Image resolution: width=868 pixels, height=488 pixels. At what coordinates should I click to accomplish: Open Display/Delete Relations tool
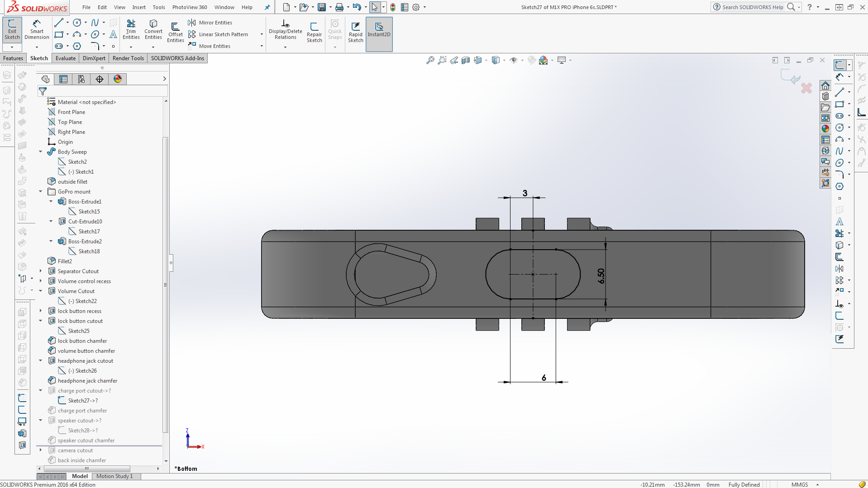click(x=285, y=30)
